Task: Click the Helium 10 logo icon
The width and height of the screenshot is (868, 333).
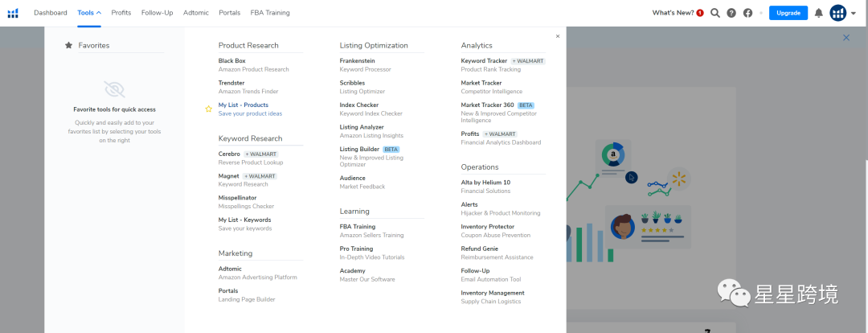Action: pyautogui.click(x=14, y=13)
